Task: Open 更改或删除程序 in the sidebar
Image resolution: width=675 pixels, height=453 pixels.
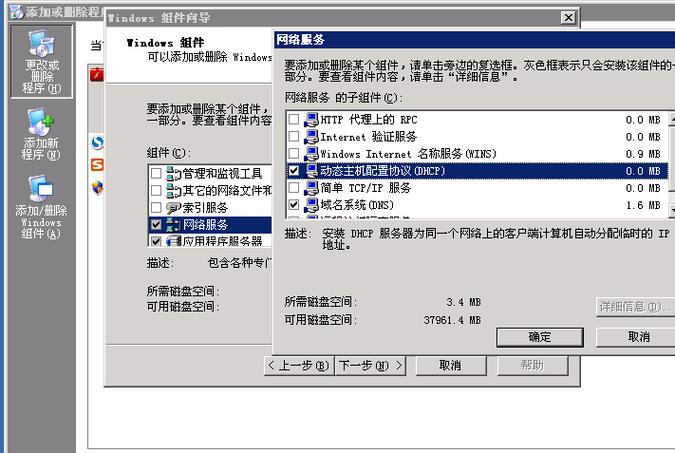Action: 42,62
